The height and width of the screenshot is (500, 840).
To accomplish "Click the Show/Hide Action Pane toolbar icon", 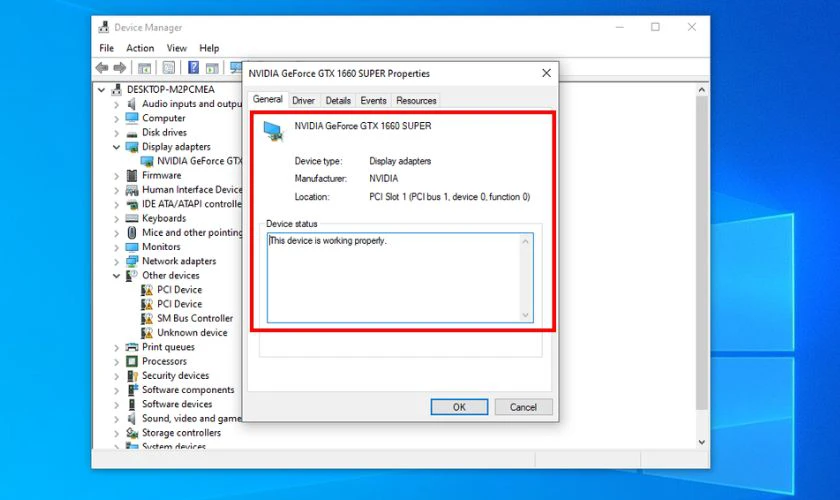I will [x=212, y=68].
